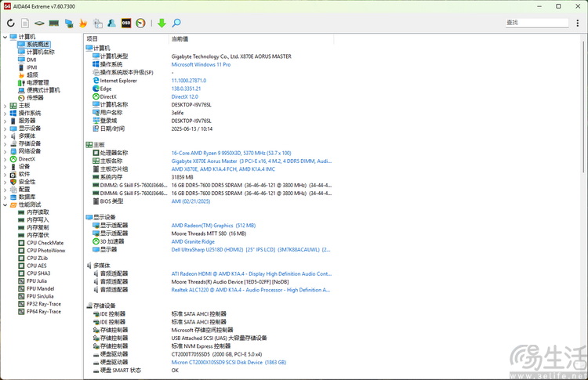Open 电源管理 in the tree
The width and height of the screenshot is (588, 380).
tap(34, 82)
